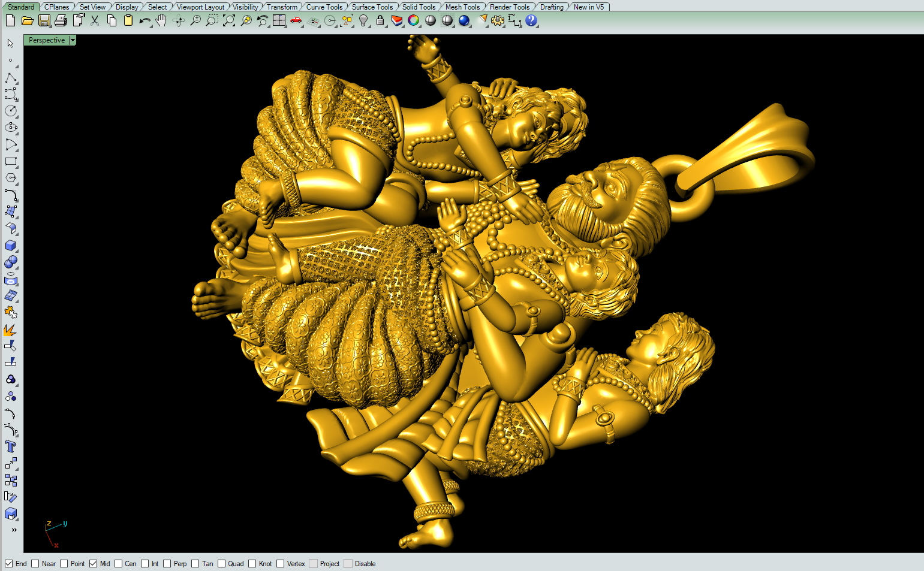Select the Rectangle tool in sidebar
The height and width of the screenshot is (571, 924).
pyautogui.click(x=11, y=161)
